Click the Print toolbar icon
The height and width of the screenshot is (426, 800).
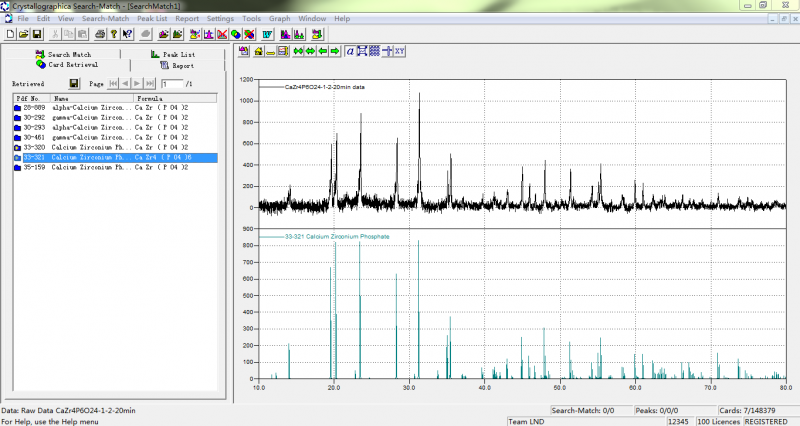[x=101, y=34]
